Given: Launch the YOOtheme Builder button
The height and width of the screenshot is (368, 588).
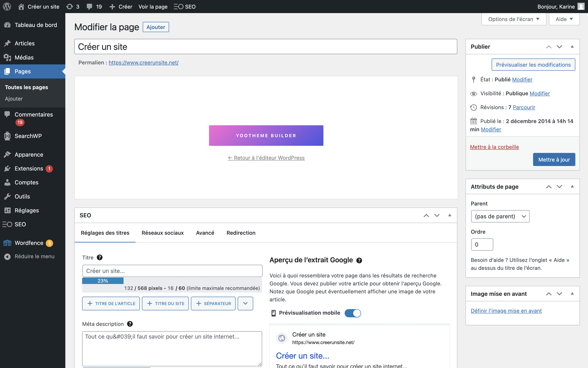Looking at the screenshot, I should tap(266, 136).
